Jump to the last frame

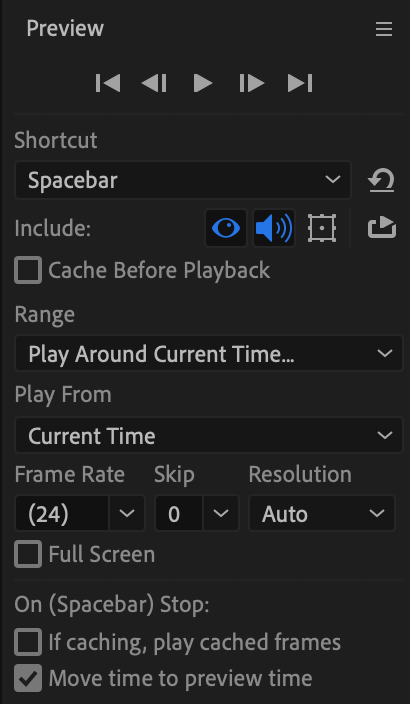pyautogui.click(x=300, y=83)
